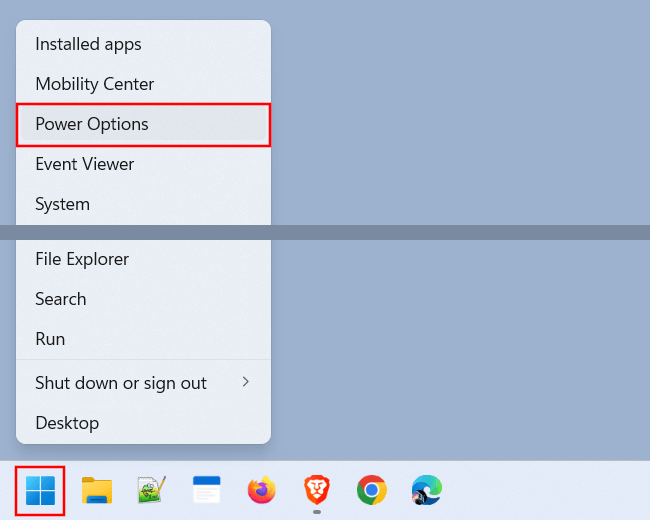The image size is (650, 520).
Task: Launch Firefox from the taskbar
Action: 262,490
